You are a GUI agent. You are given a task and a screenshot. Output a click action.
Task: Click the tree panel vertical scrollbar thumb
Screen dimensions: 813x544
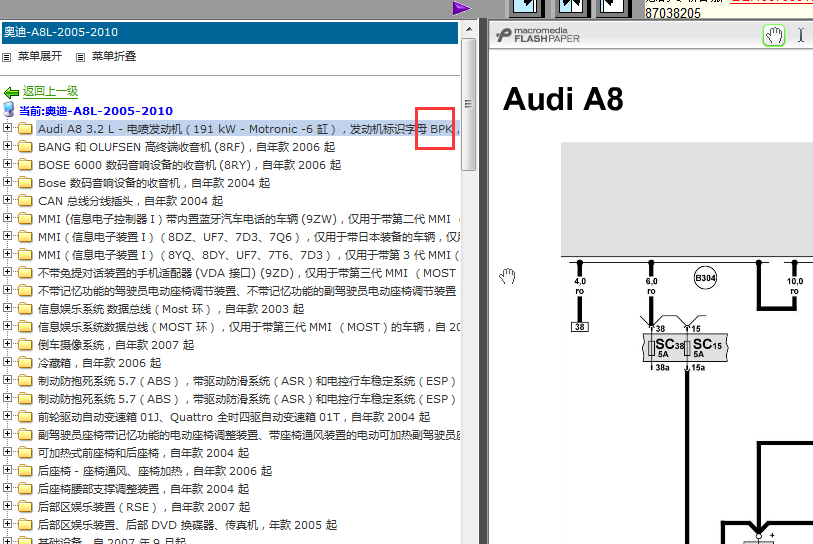[x=469, y=104]
